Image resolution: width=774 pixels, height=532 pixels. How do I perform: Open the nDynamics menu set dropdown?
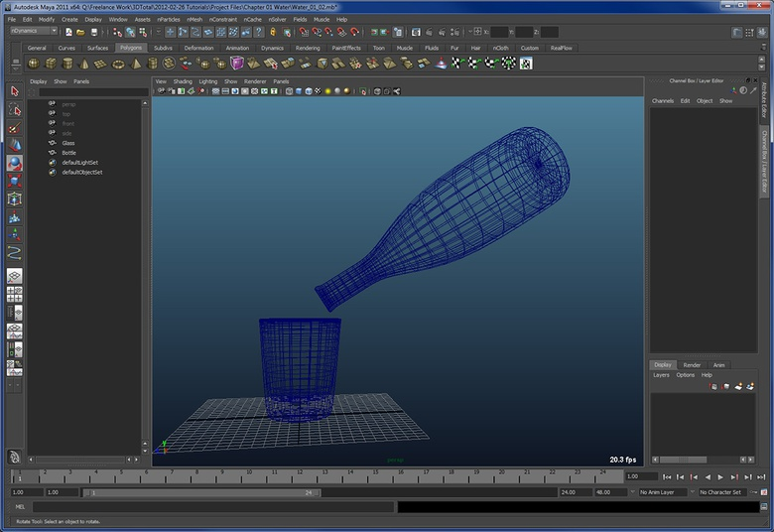point(36,31)
